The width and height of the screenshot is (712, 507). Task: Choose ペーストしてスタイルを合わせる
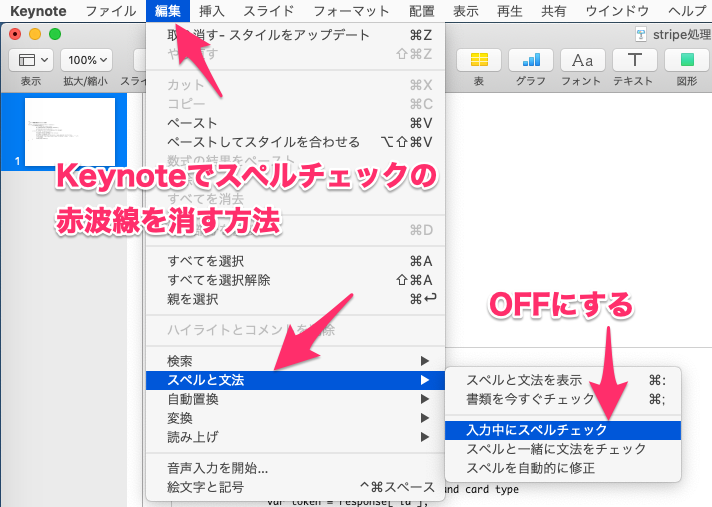click(x=295, y=142)
